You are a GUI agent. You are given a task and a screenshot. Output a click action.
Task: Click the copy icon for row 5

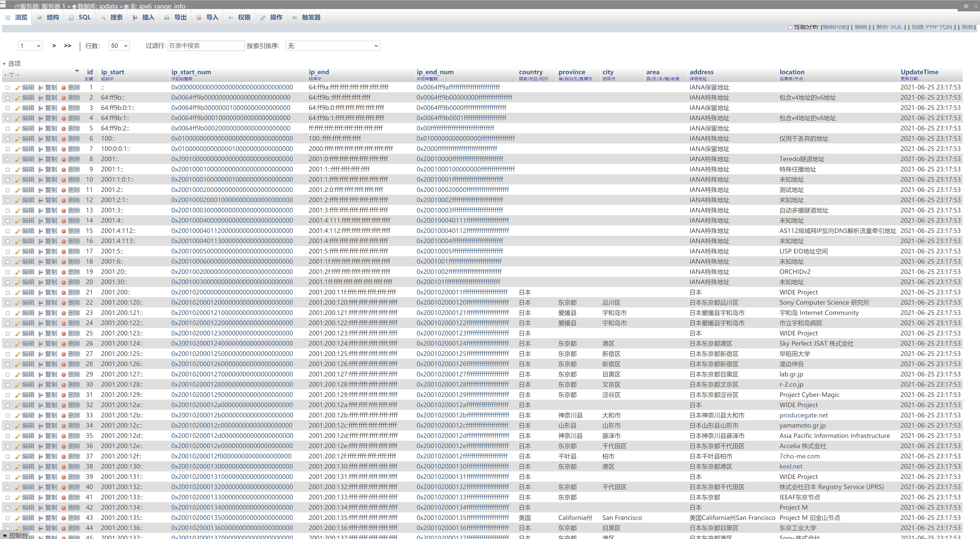click(x=40, y=129)
